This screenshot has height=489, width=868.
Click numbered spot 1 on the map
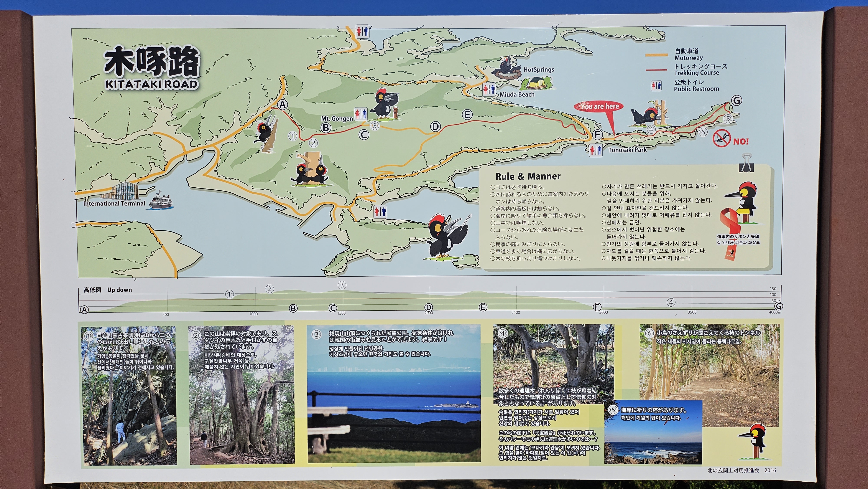pos(293,136)
